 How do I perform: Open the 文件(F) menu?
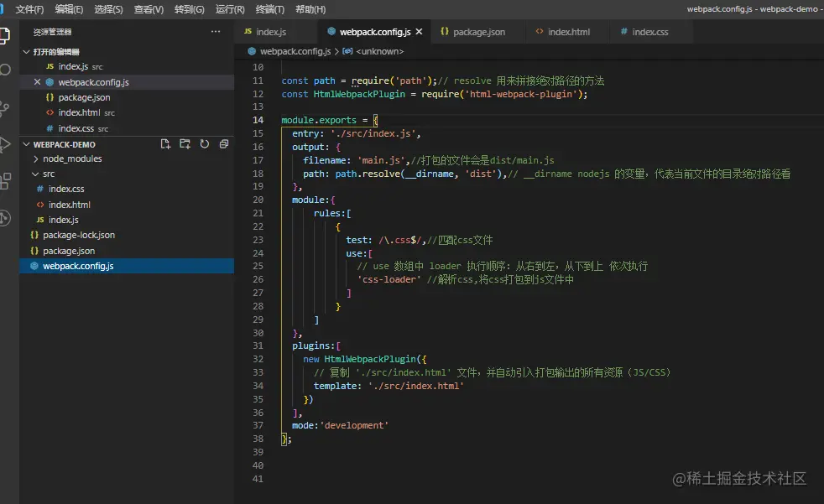[29, 9]
